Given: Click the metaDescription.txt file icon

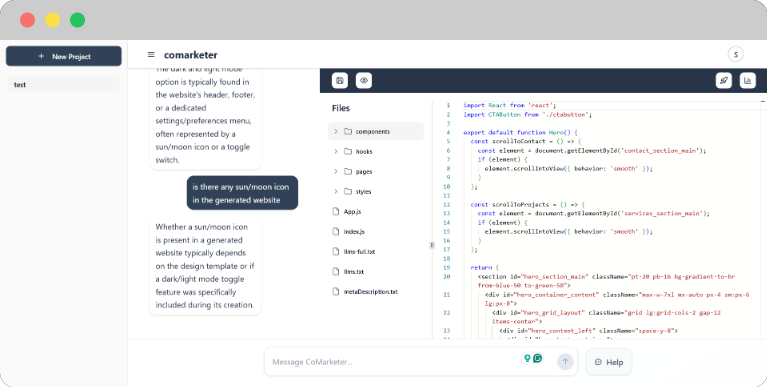Looking at the screenshot, I should (x=336, y=292).
